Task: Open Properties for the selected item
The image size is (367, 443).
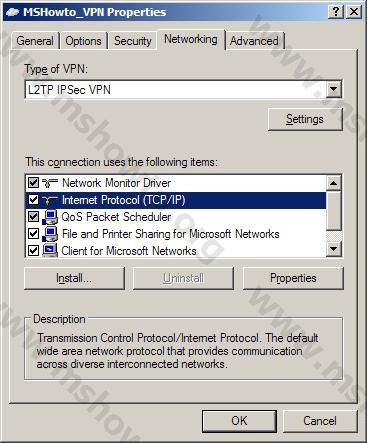Action: tap(293, 278)
